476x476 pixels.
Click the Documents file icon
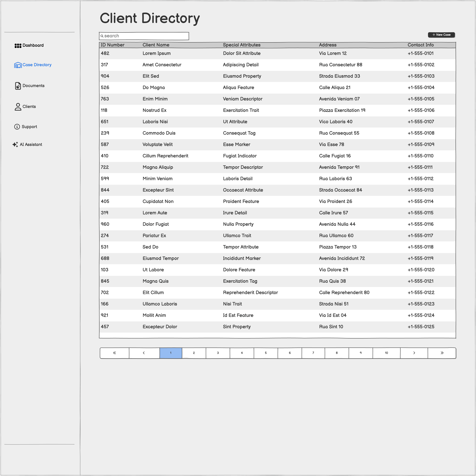pyautogui.click(x=18, y=86)
